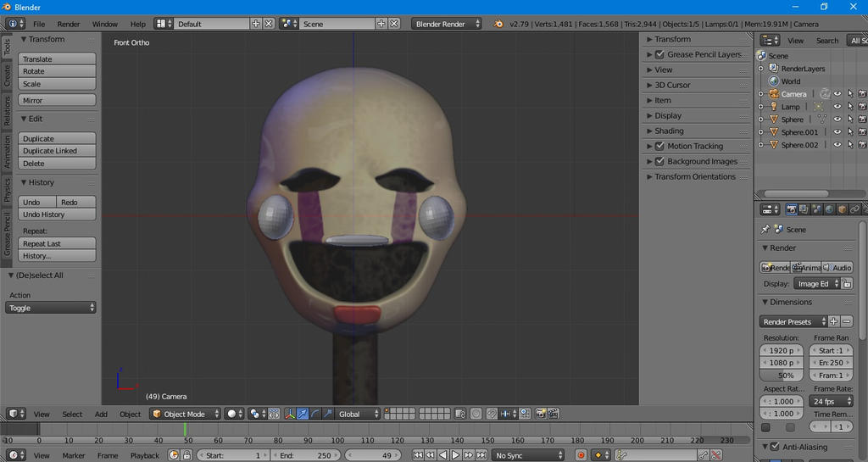Toggle proportional editing icon
The image size is (868, 462).
pyautogui.click(x=476, y=414)
